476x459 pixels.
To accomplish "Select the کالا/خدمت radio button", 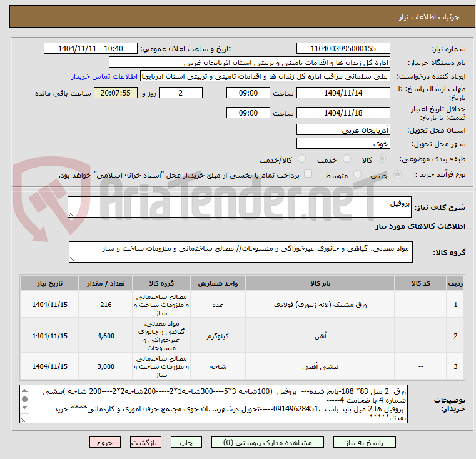I will pyautogui.click(x=301, y=158).
